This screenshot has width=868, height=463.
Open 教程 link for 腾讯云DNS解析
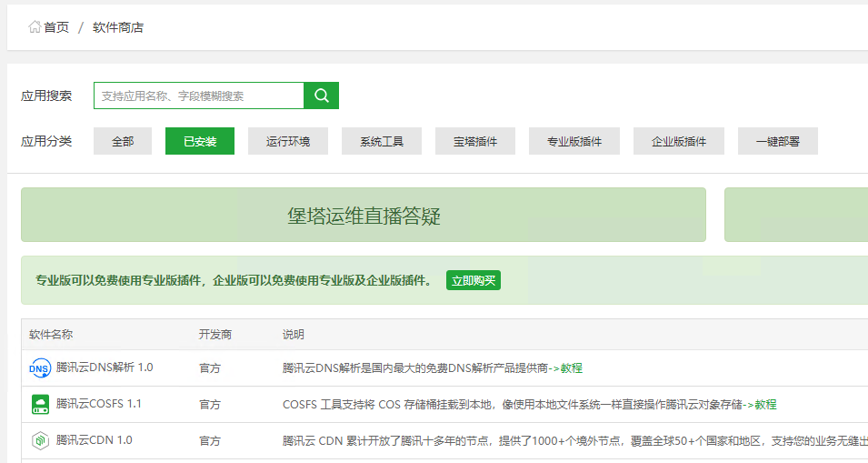click(x=572, y=367)
